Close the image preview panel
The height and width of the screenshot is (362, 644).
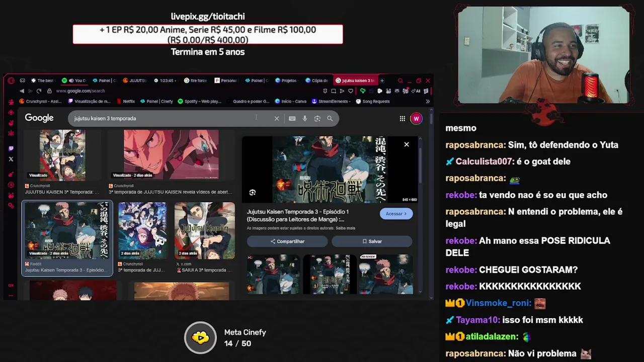[407, 145]
